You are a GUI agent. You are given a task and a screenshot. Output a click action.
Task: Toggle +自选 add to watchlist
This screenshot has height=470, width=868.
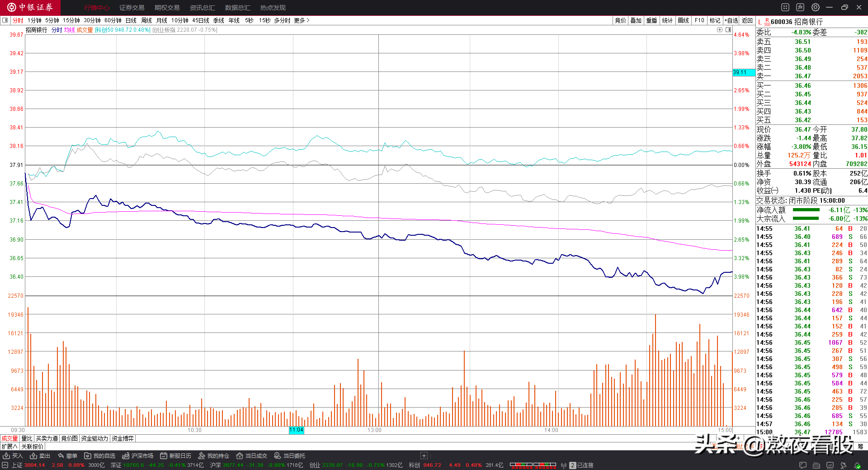tap(731, 20)
